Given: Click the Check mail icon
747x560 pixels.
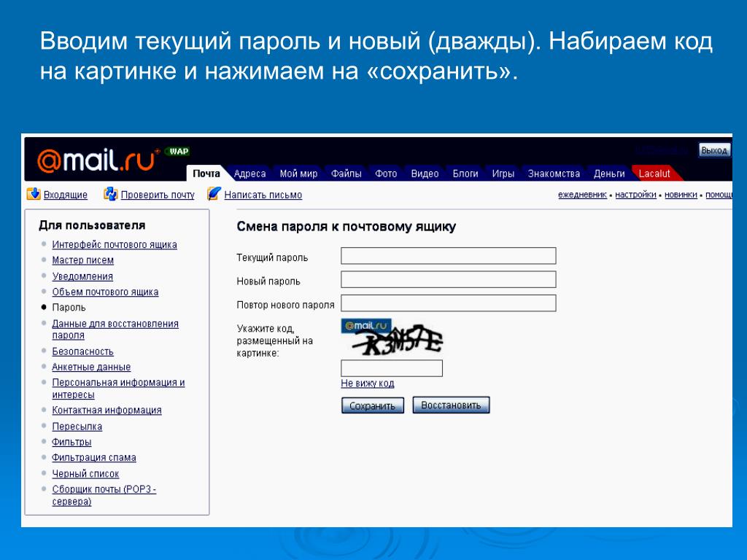Looking at the screenshot, I should [111, 194].
